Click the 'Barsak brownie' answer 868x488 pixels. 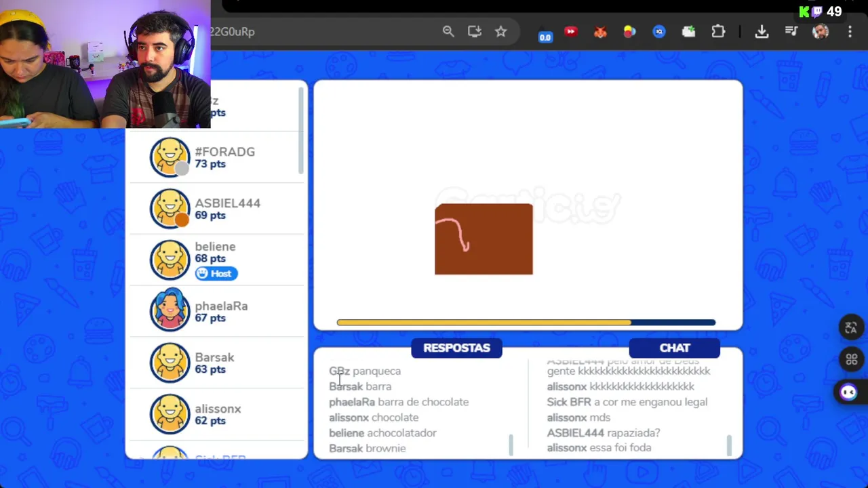click(368, 448)
